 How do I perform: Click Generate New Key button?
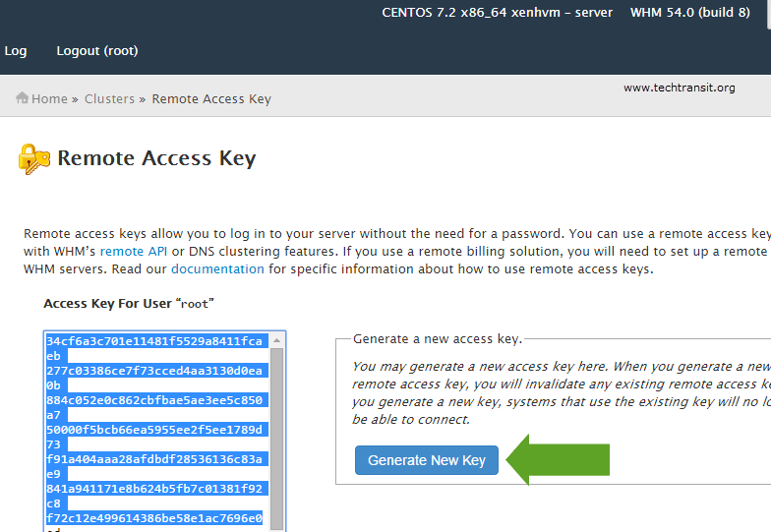click(x=427, y=460)
